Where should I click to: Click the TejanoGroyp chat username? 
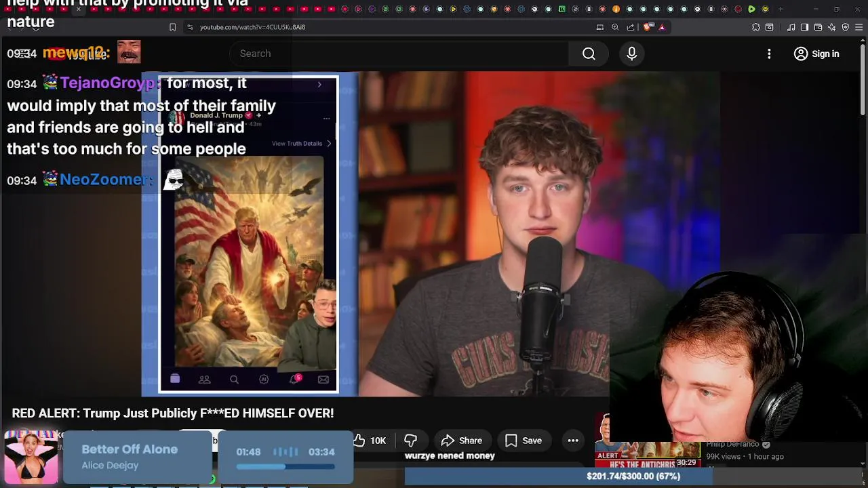(x=109, y=83)
